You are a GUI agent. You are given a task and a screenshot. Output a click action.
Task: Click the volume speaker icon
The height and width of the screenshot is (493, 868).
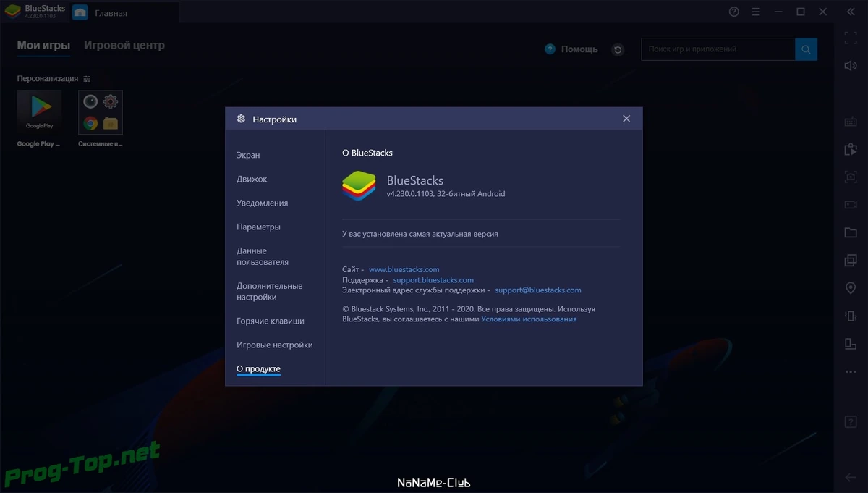(x=851, y=65)
